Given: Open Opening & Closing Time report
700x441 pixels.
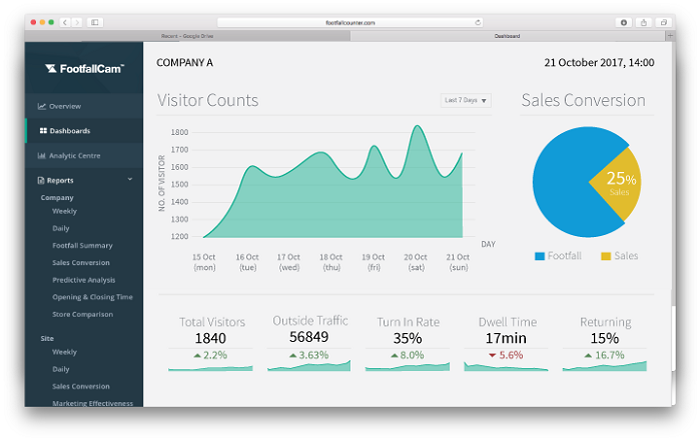Looking at the screenshot, I should pyautogui.click(x=91, y=297).
